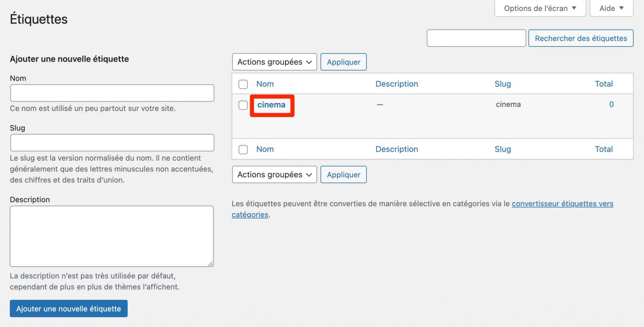Open the cinema tag for editing
The width and height of the screenshot is (644, 327).
(x=271, y=105)
